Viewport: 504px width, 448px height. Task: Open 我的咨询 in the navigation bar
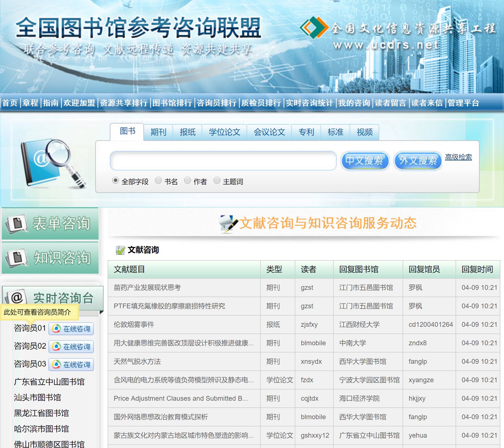354,103
